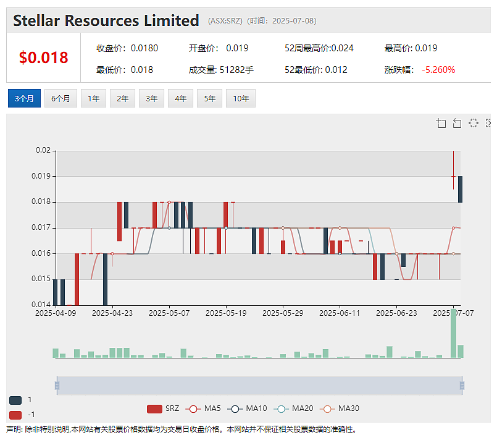Click the 2025-06-11 x-axis date label
The width and height of the screenshot is (497, 448).
340,313
